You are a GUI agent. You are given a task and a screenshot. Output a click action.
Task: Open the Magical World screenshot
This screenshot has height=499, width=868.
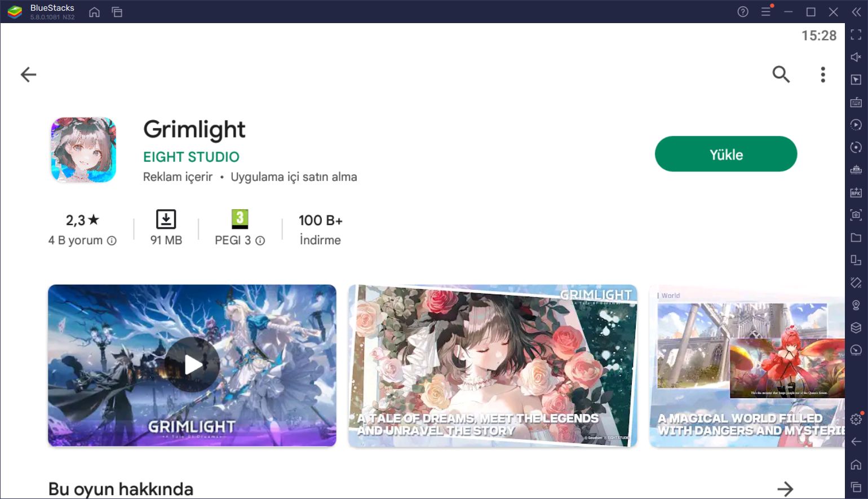[x=747, y=365]
